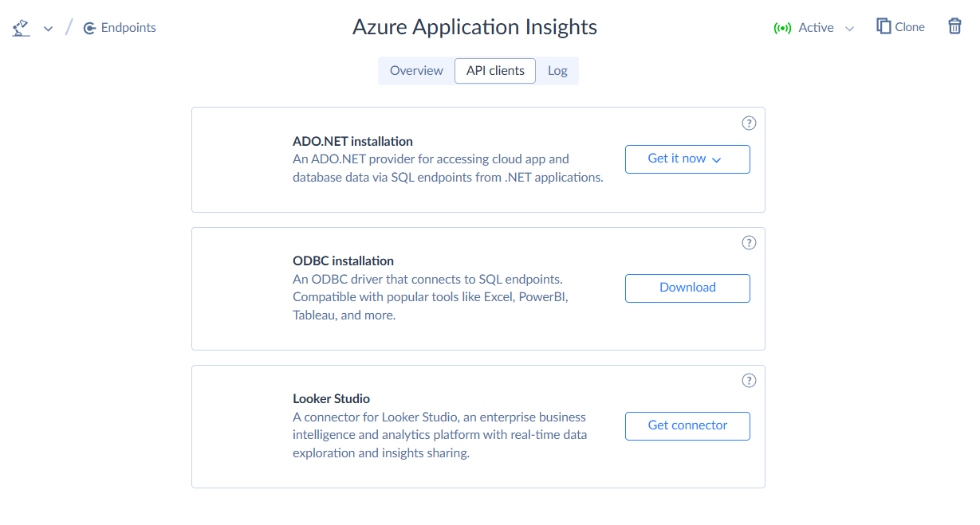Screen dimensions: 980x525
Task: Click the Clone copy icon
Action: pos(884,26)
